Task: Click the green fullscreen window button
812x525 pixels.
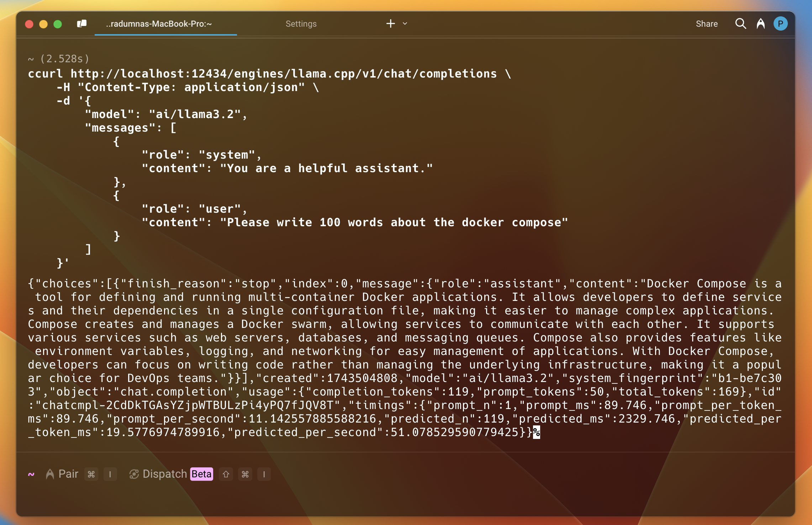Action: click(58, 24)
